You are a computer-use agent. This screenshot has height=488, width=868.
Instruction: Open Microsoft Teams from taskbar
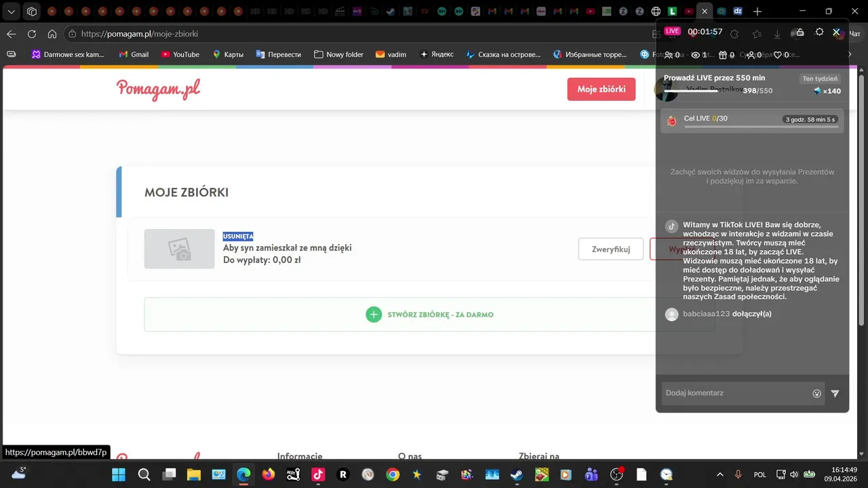[591, 474]
